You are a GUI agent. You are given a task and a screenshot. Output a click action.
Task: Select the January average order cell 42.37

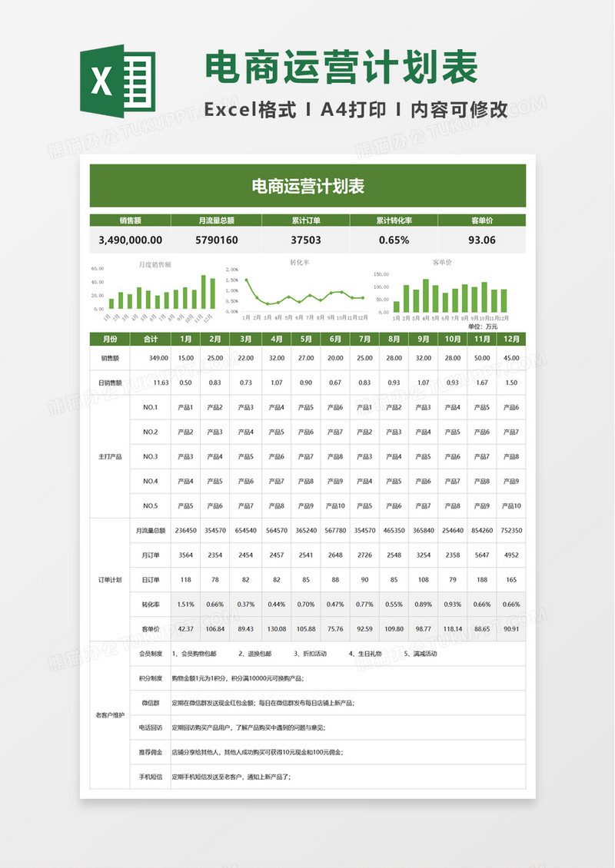[x=185, y=629]
